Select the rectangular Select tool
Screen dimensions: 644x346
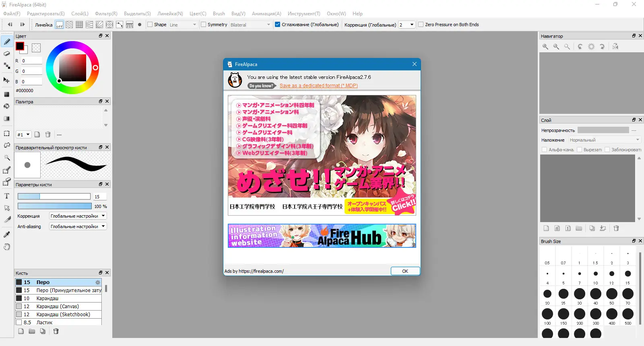[x=7, y=134]
